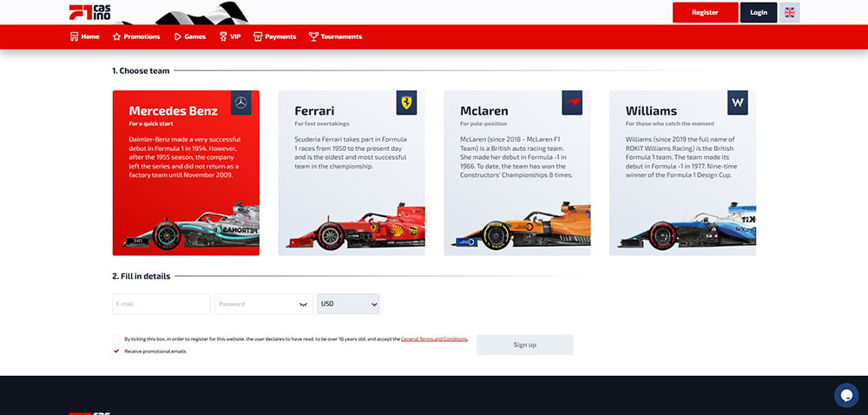Uncheck Receive promotional emails checkbox
The height and width of the screenshot is (415, 868).
click(x=116, y=351)
